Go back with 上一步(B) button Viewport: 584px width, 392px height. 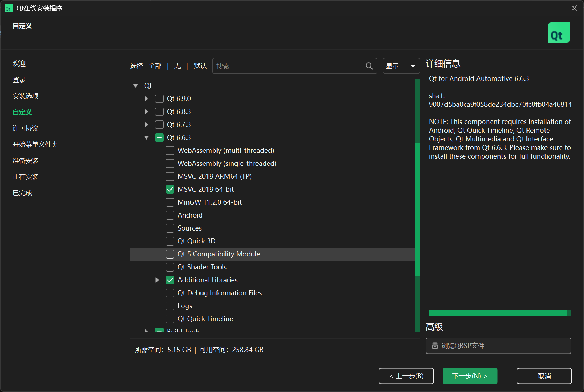click(406, 376)
